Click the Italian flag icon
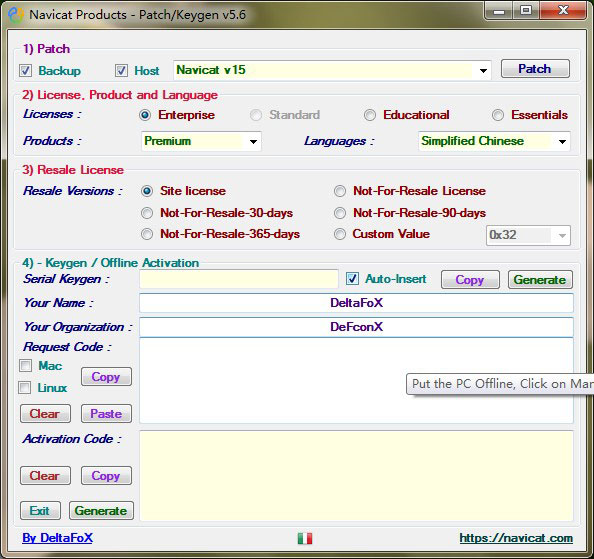Viewport: 594px width, 559px height. [305, 538]
